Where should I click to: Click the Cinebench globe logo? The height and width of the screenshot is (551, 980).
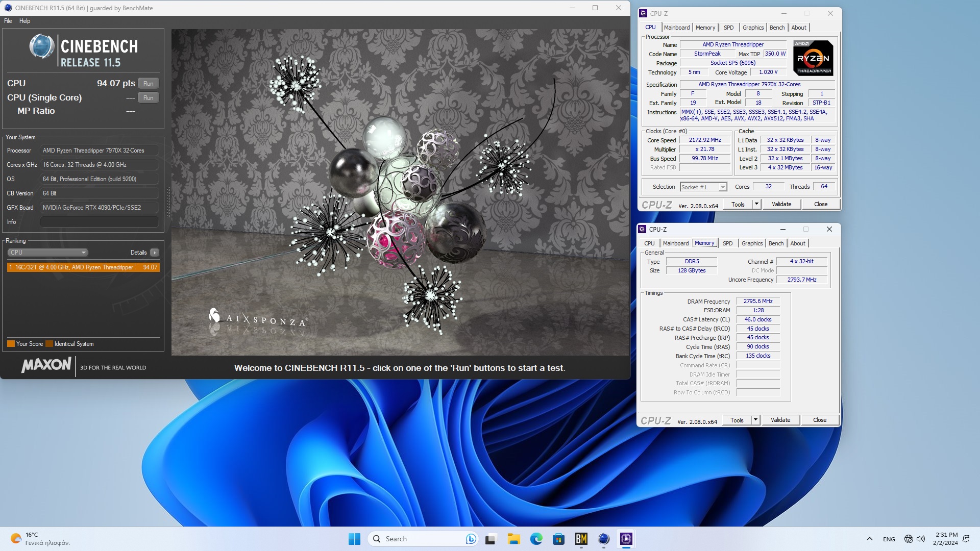[x=41, y=46]
